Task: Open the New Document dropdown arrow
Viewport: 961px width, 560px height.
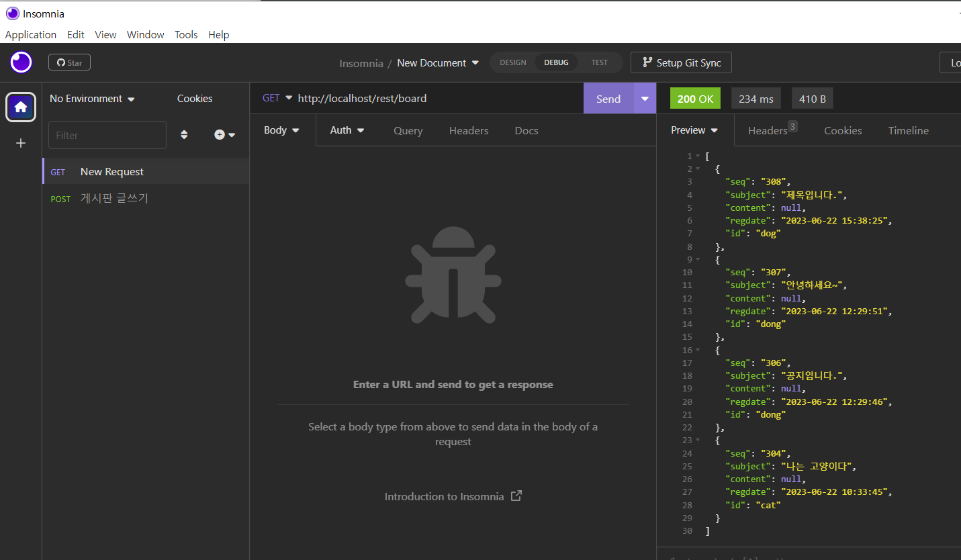Action: coord(475,62)
